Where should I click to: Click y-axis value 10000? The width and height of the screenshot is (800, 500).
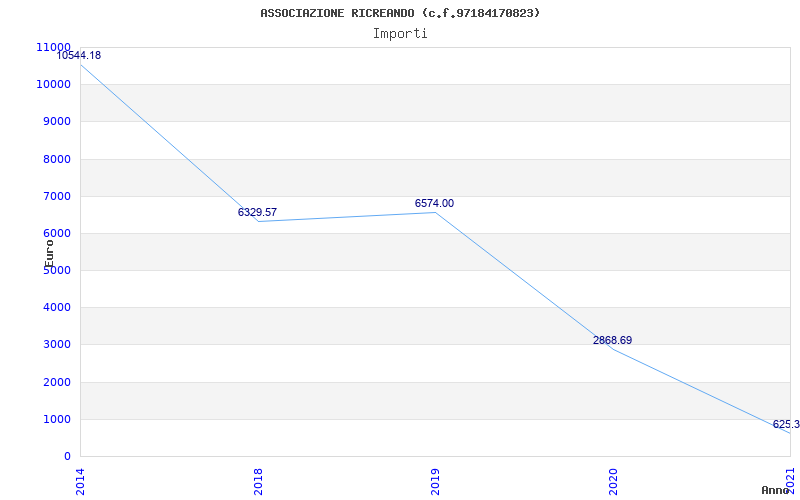point(53,84)
